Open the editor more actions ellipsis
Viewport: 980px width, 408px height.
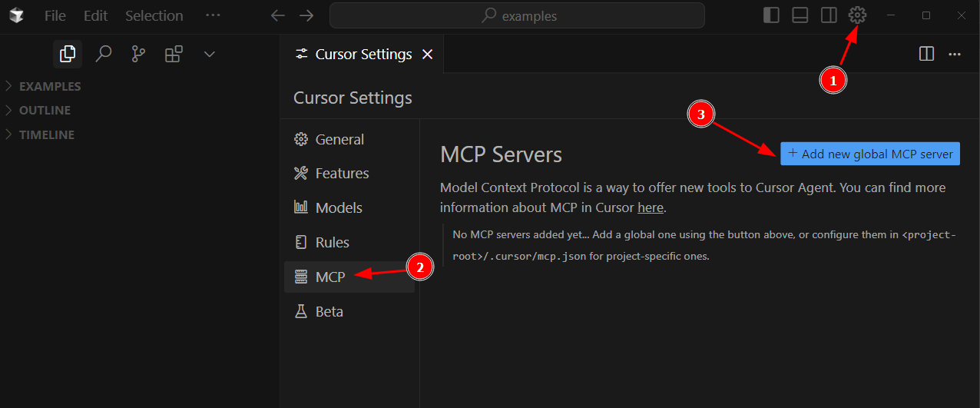click(x=955, y=54)
